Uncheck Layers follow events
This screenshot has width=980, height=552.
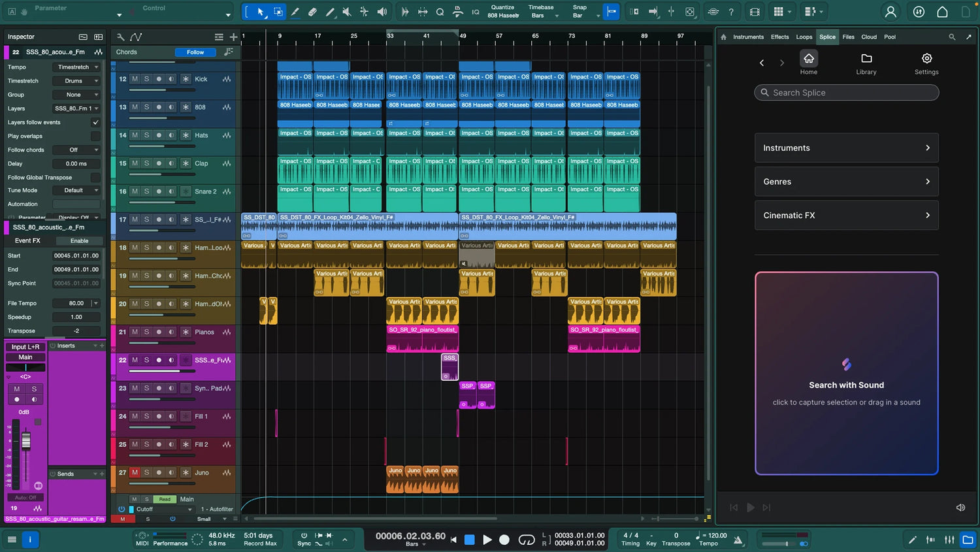[95, 122]
